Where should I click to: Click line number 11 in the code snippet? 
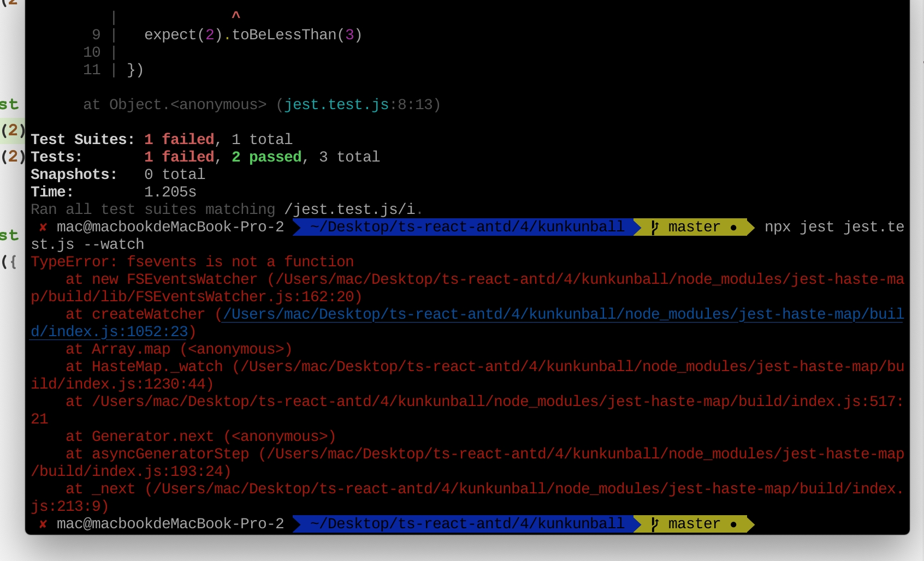point(92,70)
